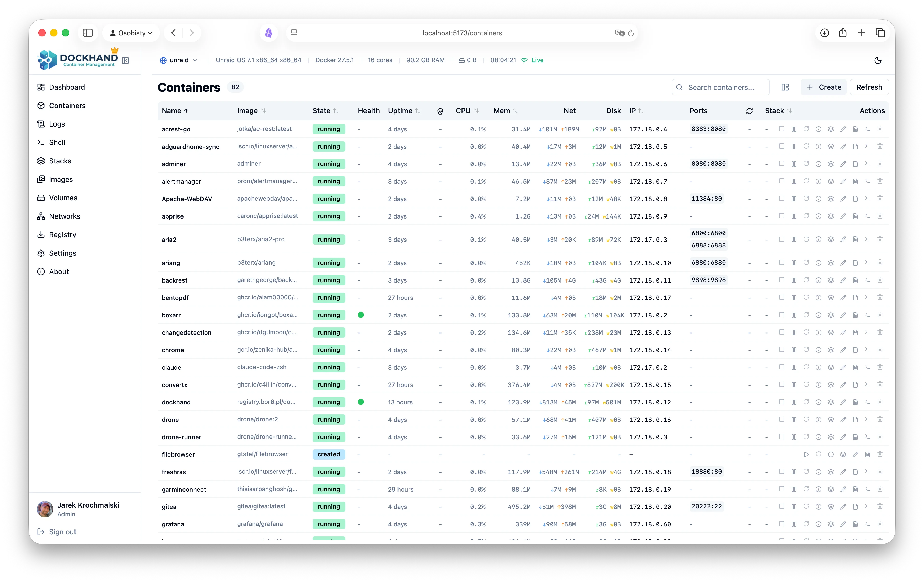Click the Search containers input field
The image size is (924, 582).
(720, 87)
